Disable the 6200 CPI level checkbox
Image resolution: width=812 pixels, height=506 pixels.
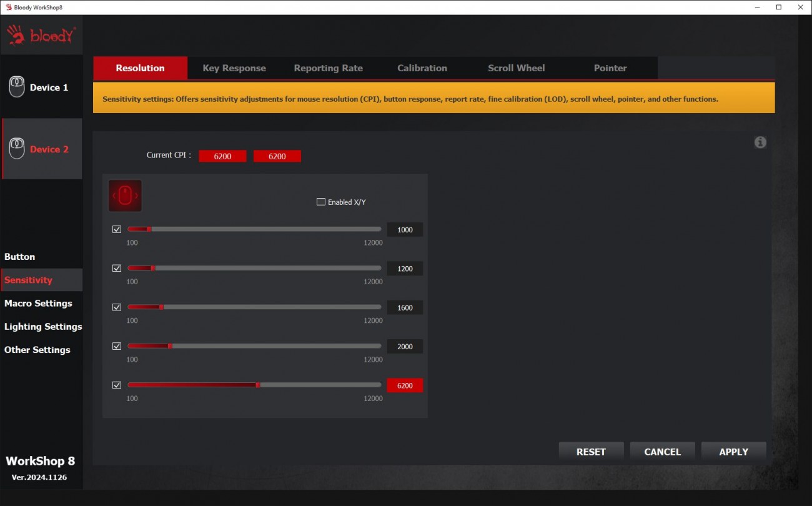pos(117,385)
